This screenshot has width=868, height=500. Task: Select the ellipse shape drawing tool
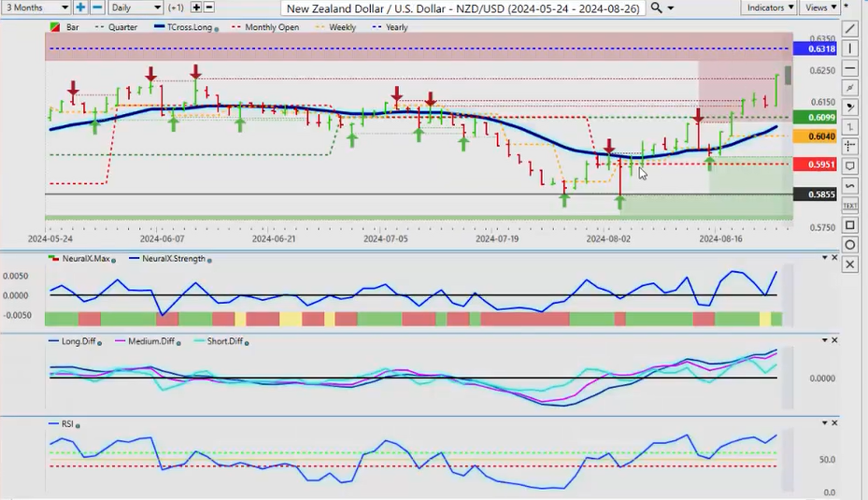pyautogui.click(x=849, y=245)
